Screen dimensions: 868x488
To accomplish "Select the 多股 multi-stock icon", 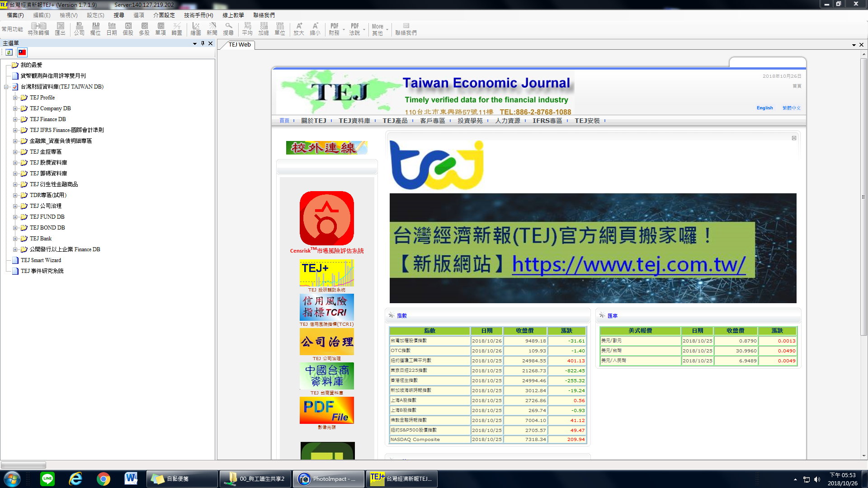I will [x=144, y=29].
